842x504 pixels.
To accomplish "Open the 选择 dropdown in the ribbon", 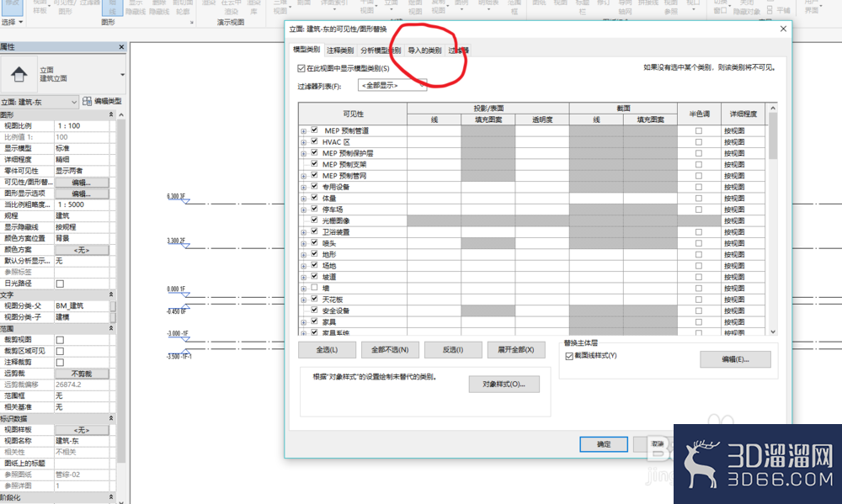I will 13,22.
